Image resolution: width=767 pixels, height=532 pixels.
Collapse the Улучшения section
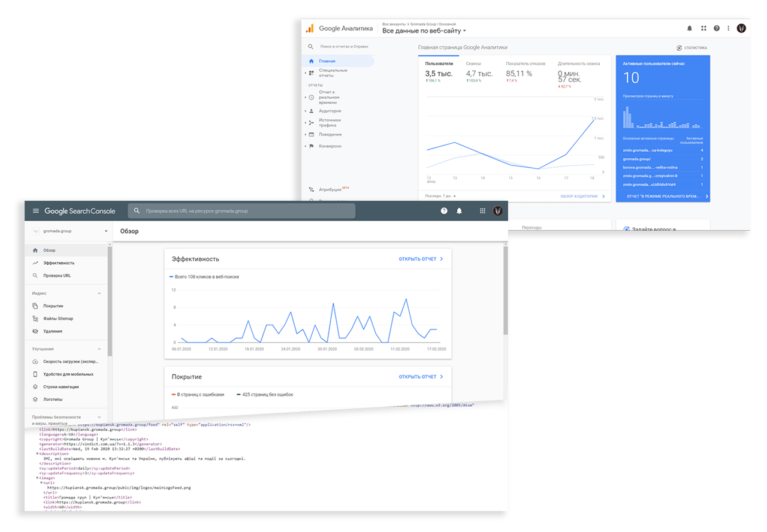pos(99,349)
